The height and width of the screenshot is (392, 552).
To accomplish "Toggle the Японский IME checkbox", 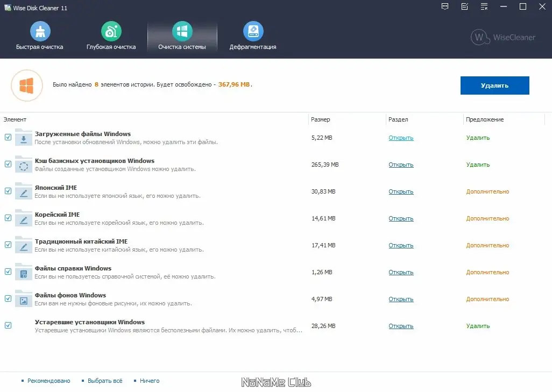I will coord(8,191).
